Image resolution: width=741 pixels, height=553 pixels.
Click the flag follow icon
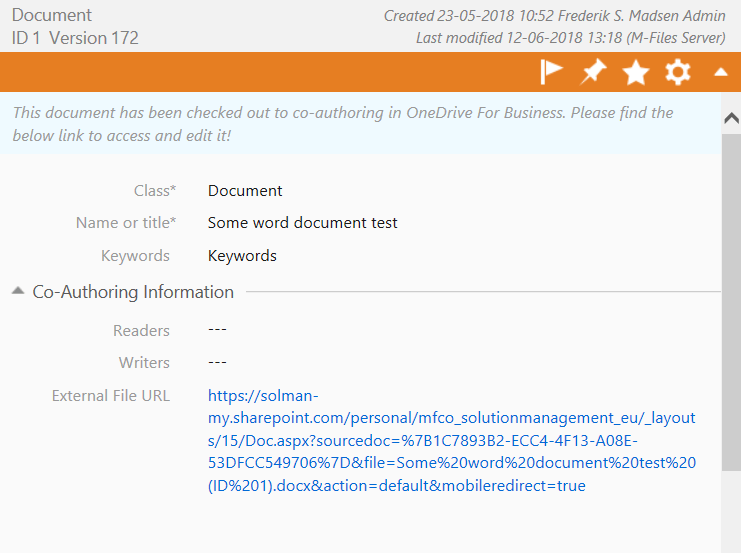point(551,72)
